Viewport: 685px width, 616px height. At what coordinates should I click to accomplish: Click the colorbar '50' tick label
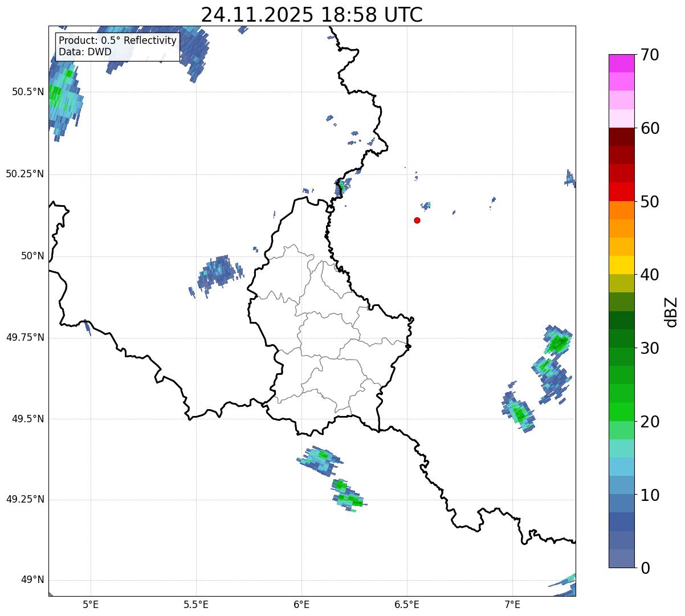click(x=650, y=202)
